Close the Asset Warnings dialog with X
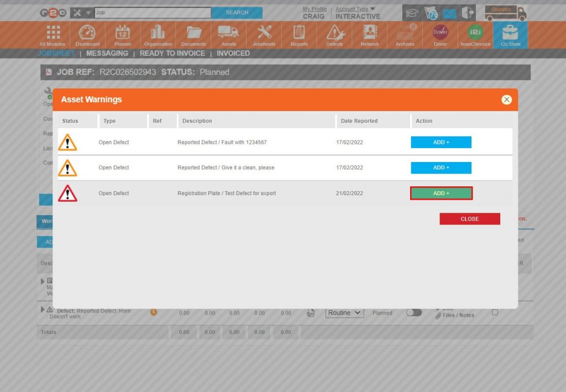566x392 pixels. pos(506,100)
